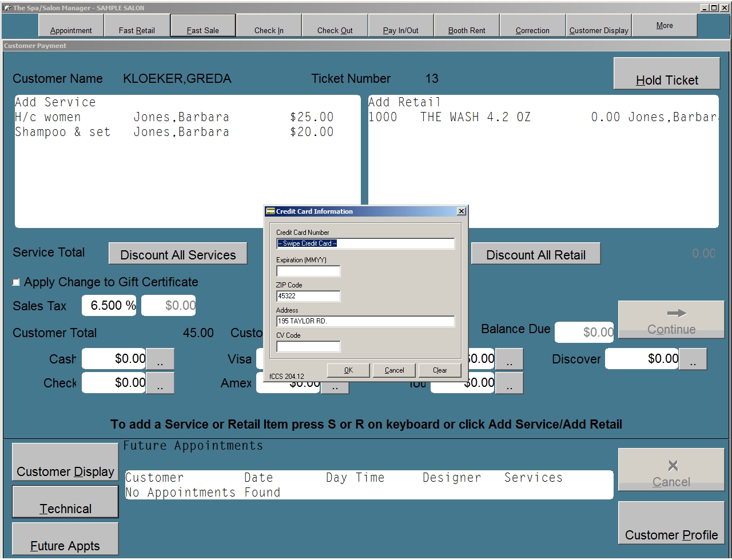
Task: Click the Expiration (MMYY) field
Action: pyautogui.click(x=308, y=271)
